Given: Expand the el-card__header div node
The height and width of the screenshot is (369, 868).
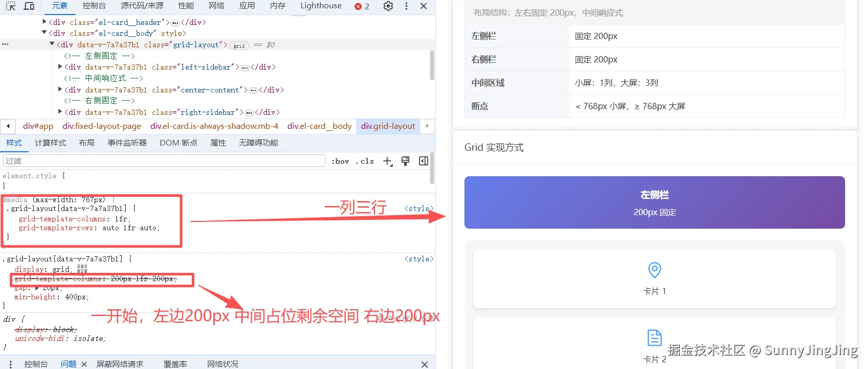Looking at the screenshot, I should pos(44,22).
